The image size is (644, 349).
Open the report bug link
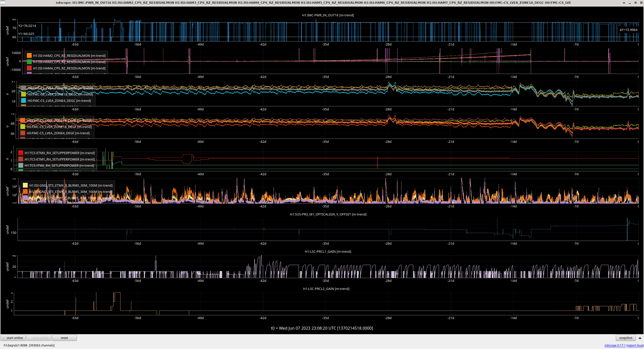point(635,345)
